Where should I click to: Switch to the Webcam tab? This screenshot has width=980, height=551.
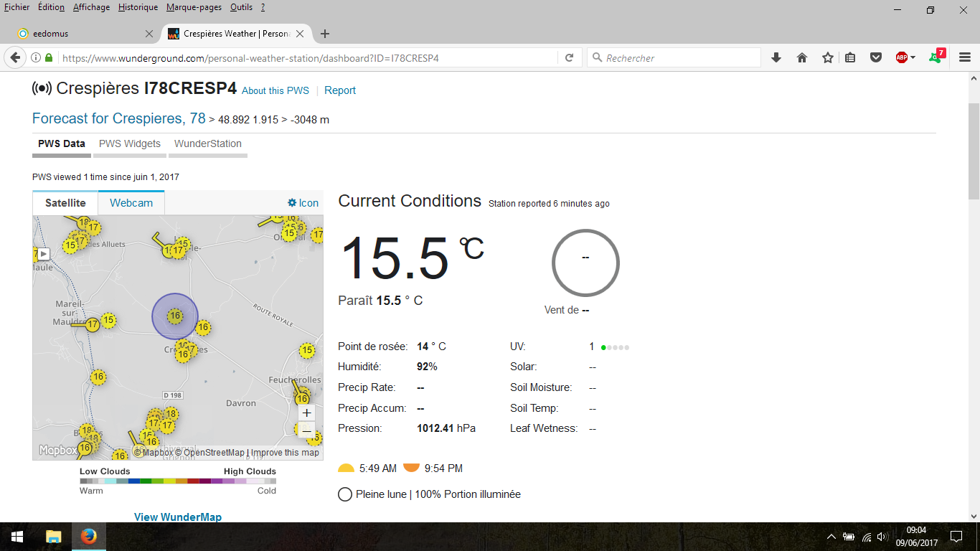(x=131, y=203)
